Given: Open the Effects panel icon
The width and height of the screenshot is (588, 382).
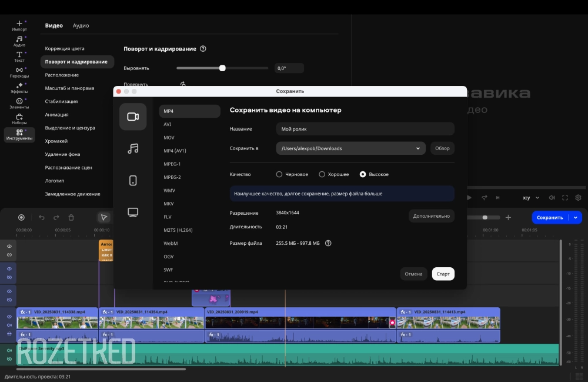Looking at the screenshot, I should 19,88.
